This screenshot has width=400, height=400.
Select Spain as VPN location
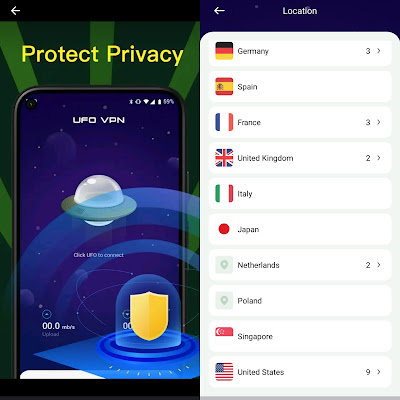coord(300,87)
